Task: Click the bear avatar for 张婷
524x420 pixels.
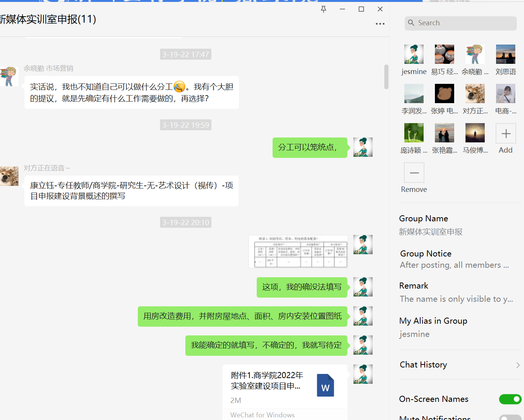Action: pos(444,94)
